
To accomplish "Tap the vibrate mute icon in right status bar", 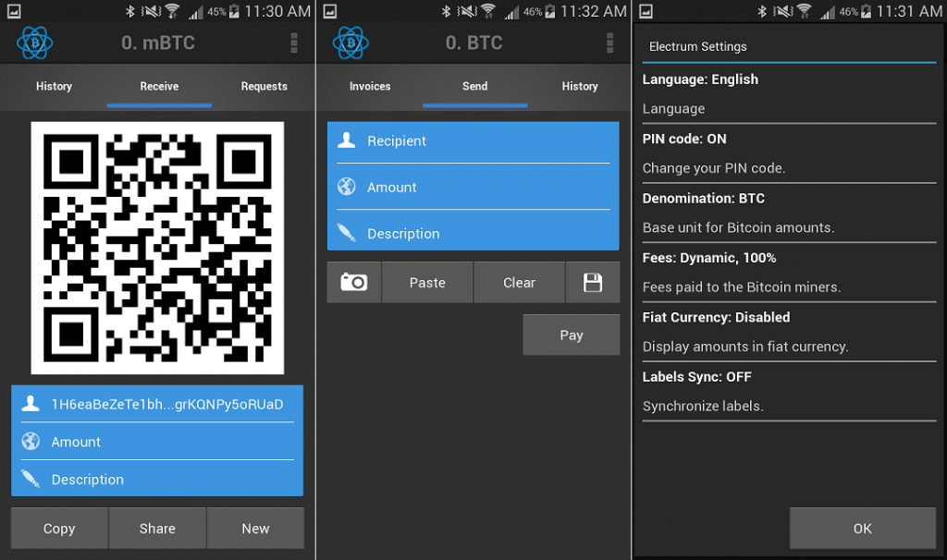I will (x=782, y=11).
